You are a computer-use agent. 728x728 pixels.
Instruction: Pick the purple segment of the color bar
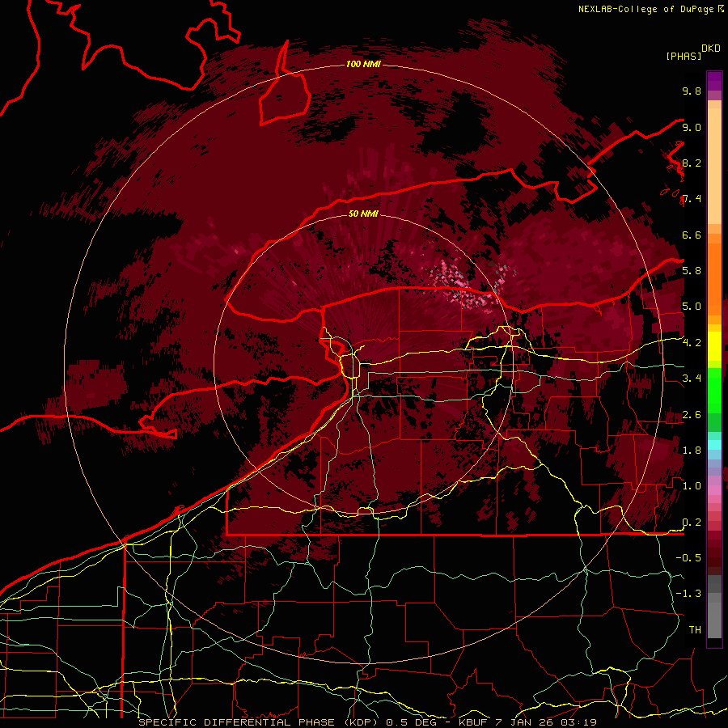coord(714,81)
